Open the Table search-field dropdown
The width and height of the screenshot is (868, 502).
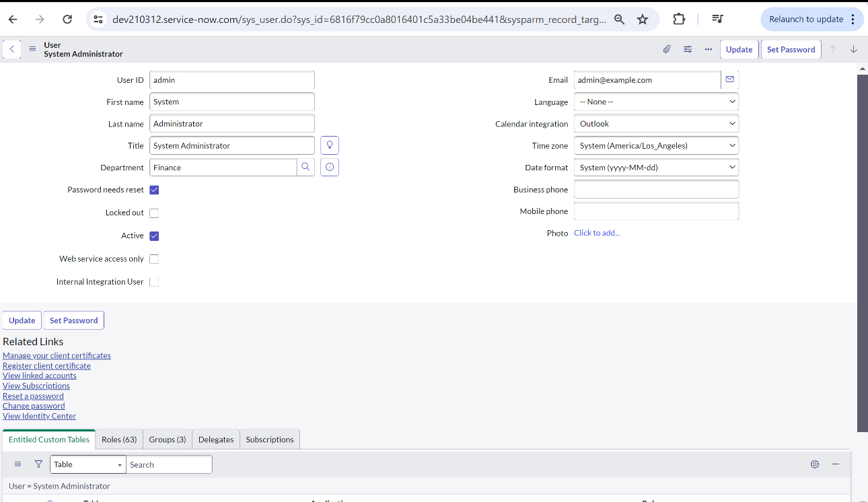pos(88,464)
